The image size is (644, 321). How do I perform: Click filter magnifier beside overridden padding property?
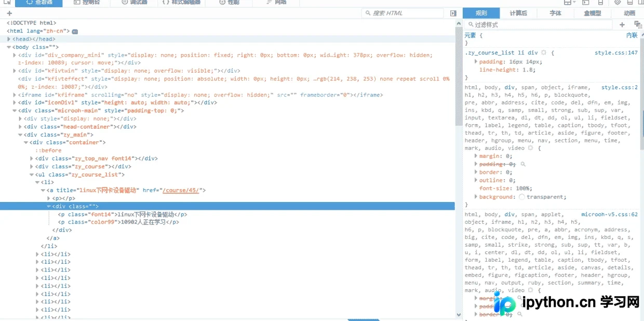tap(523, 164)
